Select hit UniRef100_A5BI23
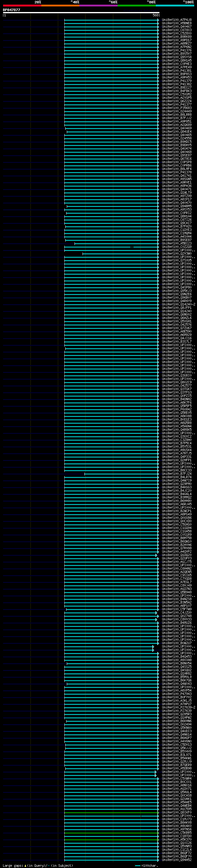The image size is (197, 868). coord(176,243)
